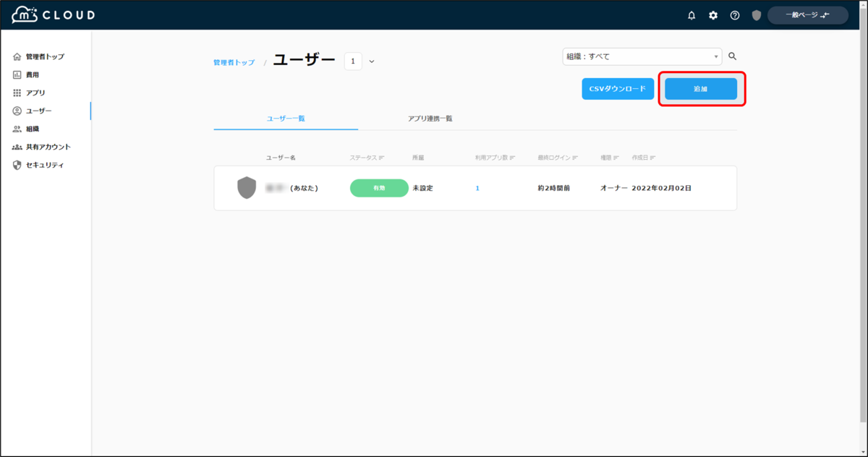868x457 pixels.
Task: Click the shield avatar in the top bar
Action: 757,15
